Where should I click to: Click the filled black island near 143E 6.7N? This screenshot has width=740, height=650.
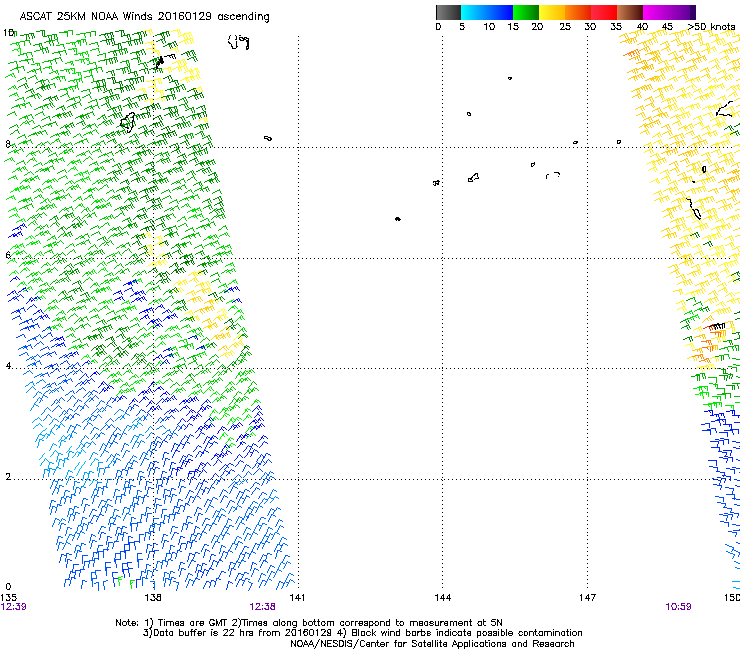(397, 219)
